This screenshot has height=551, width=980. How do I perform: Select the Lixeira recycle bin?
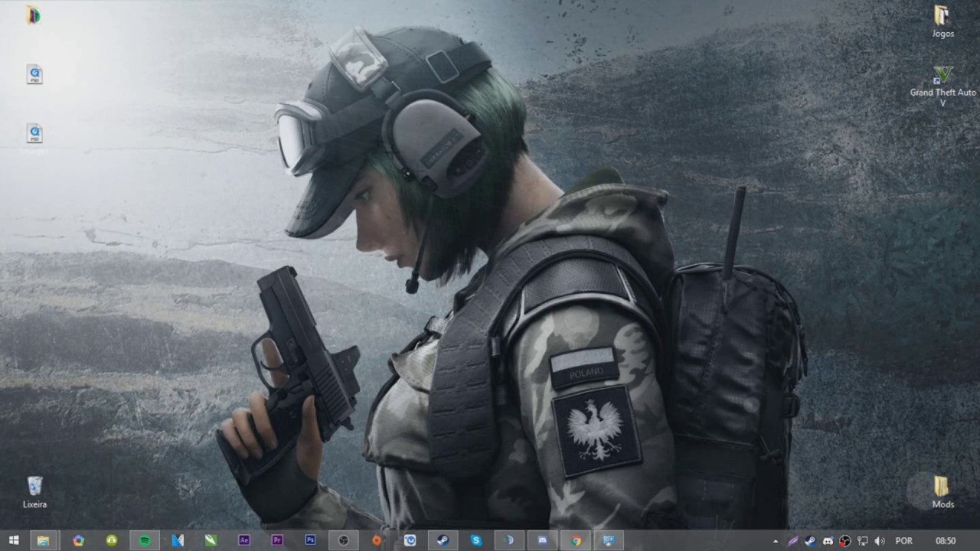click(34, 492)
